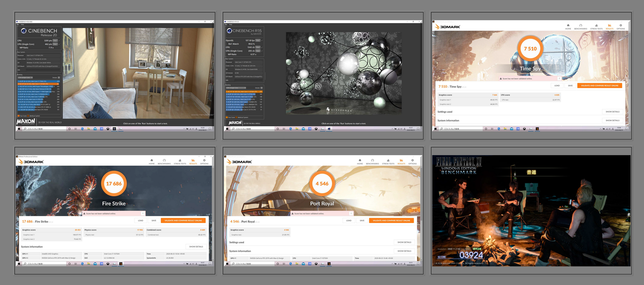
Task: Open ranking type dropdown in Cinebench R20
Action: pos(25,78)
